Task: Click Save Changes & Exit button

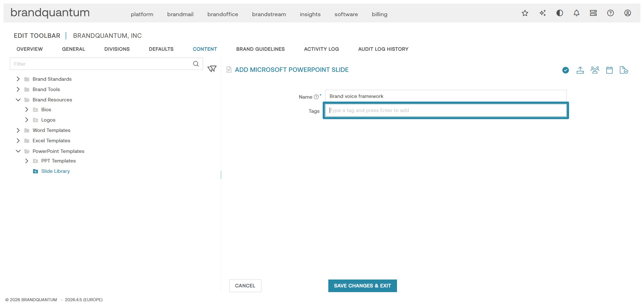Action: 362,286
